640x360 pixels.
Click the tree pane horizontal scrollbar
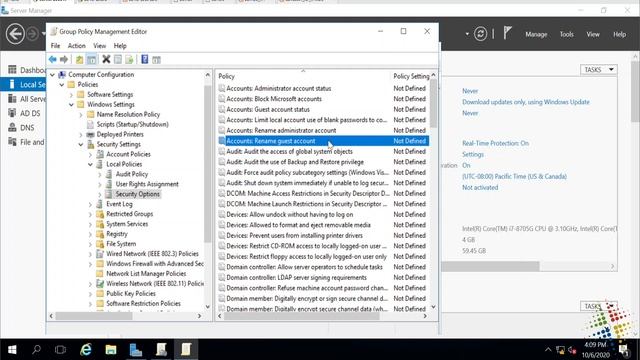(94, 316)
